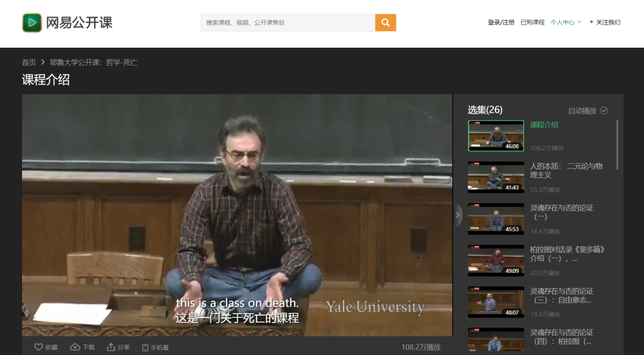Play episode 灵魂存在与否的论证（四）：柏拉图
This screenshot has height=355, width=644.
(x=562, y=337)
